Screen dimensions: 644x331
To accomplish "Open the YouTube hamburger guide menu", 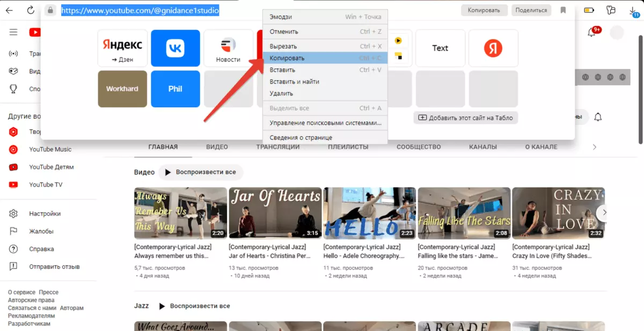I will [13, 33].
